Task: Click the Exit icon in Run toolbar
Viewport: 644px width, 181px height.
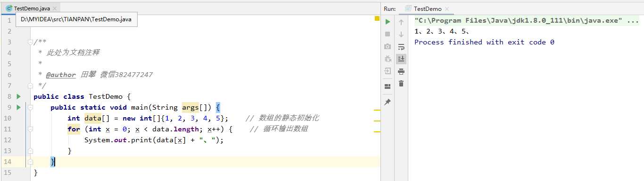Action: click(388, 71)
